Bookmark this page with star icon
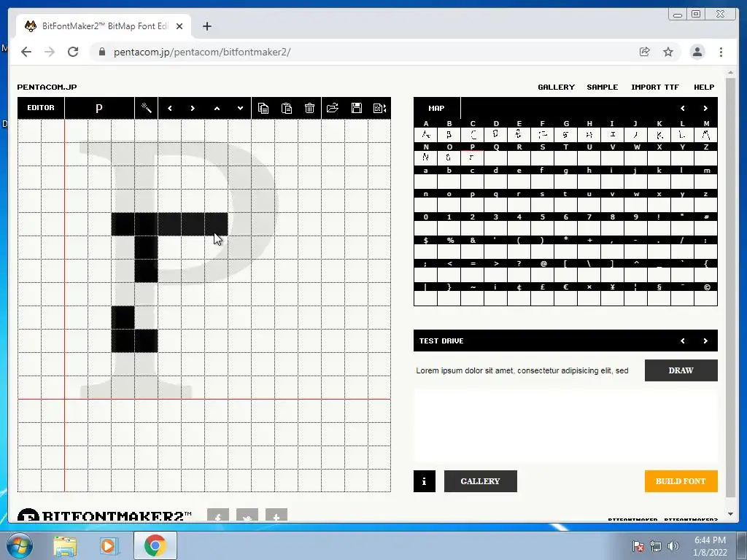The width and height of the screenshot is (747, 560). [668, 52]
